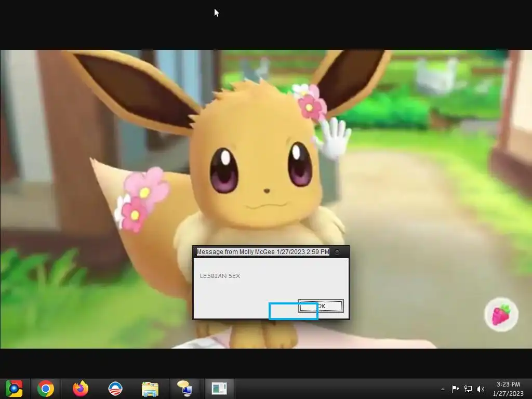Image resolution: width=532 pixels, height=399 pixels.
Task: Close the message dialog via title bar dot
Action: [337, 252]
